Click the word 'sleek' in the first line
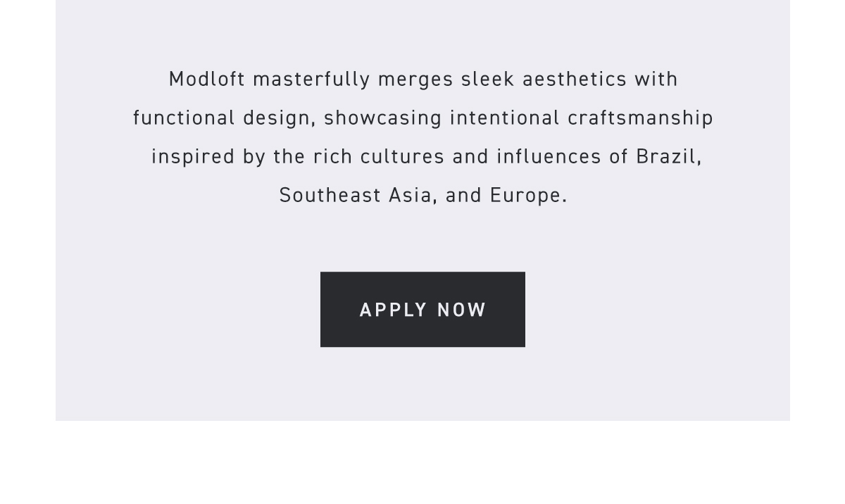This screenshot has height=504, width=845. [x=488, y=79]
